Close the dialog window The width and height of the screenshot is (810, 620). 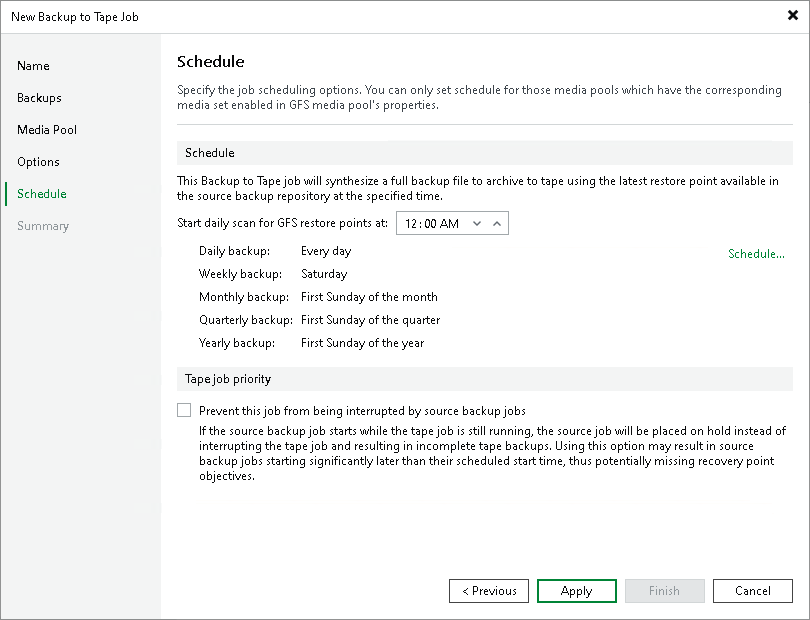click(794, 16)
